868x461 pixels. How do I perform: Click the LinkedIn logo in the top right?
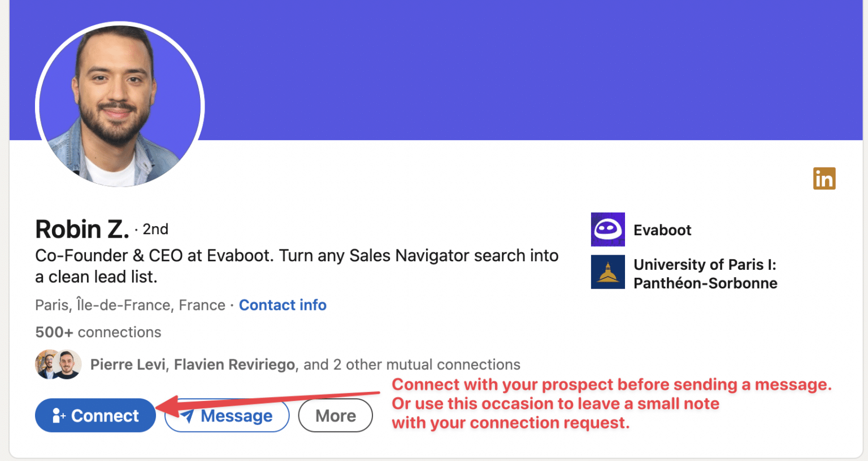tap(824, 178)
